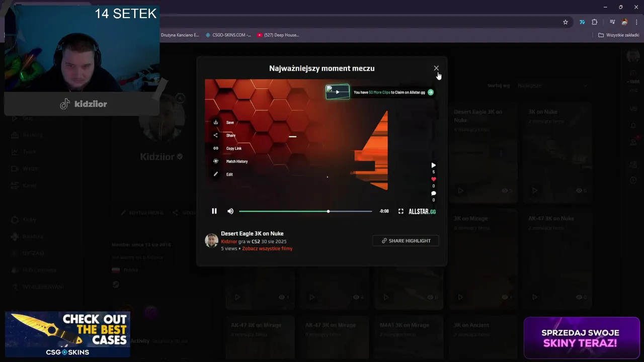Click the play count icon above 5
The image size is (644, 362).
coord(434,165)
